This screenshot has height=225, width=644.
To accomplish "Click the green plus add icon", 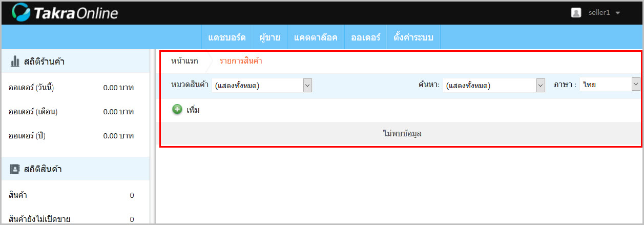I will click(177, 110).
